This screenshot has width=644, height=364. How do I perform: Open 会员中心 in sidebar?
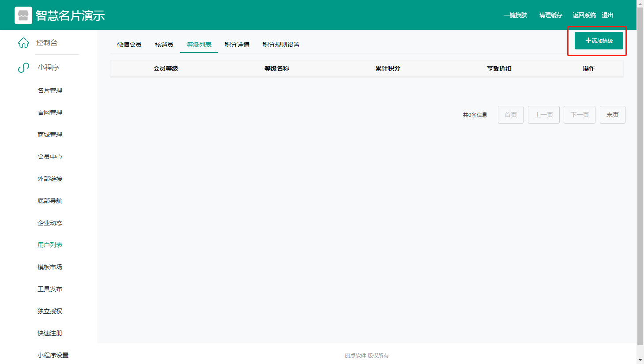point(50,157)
